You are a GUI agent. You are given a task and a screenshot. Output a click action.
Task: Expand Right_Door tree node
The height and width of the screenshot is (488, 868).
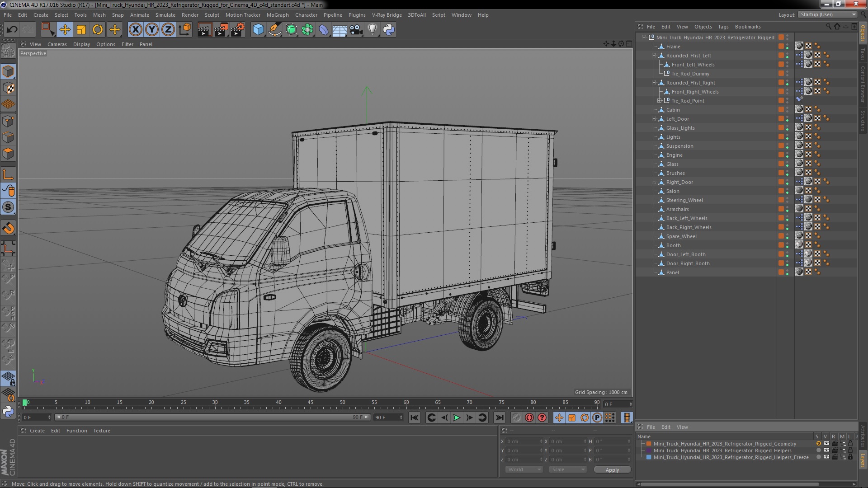point(654,182)
